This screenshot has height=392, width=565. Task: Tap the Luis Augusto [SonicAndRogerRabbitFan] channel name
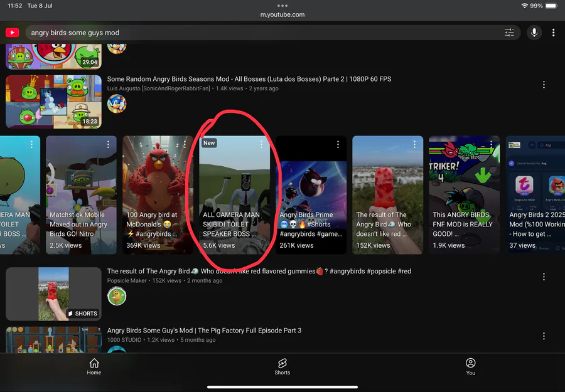159,88
